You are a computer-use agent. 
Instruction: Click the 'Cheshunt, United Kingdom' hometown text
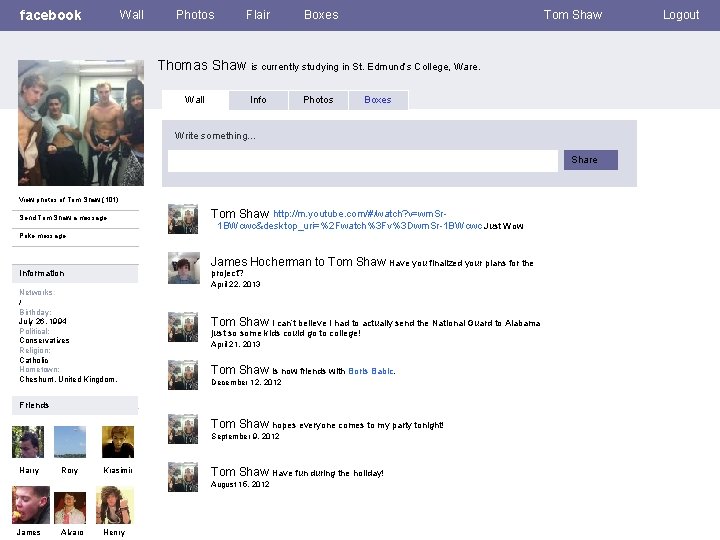pos(68,379)
